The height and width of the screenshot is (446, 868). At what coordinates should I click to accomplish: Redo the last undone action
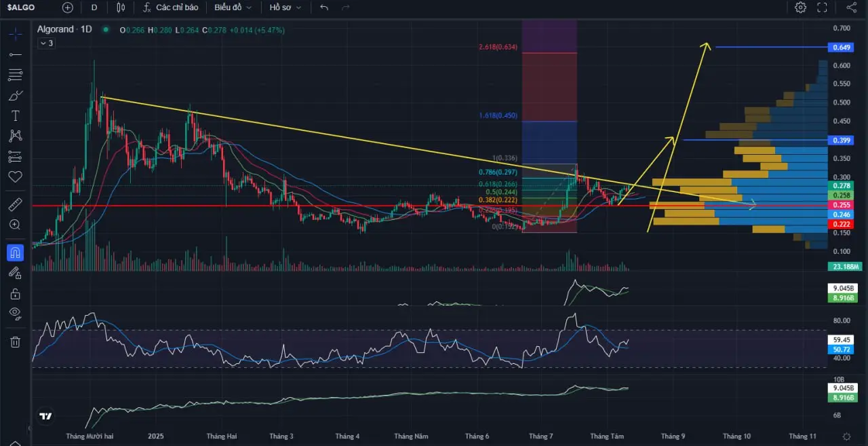pos(346,7)
